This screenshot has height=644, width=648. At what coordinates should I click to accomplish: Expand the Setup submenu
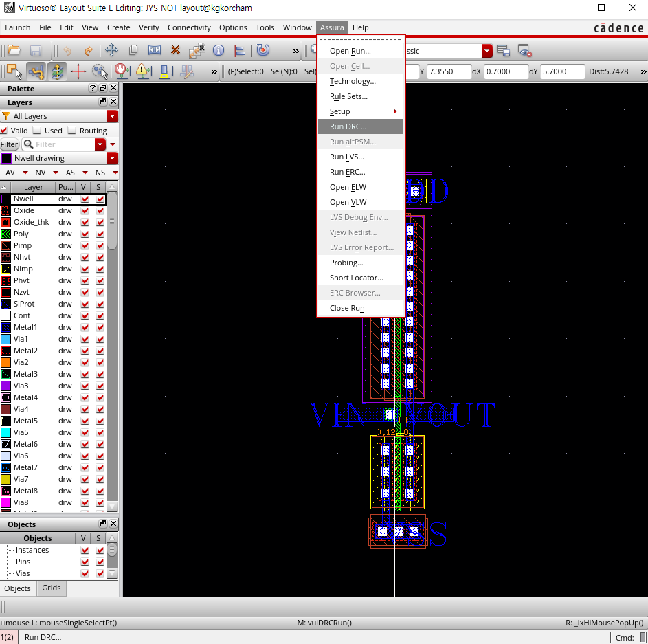pos(360,111)
